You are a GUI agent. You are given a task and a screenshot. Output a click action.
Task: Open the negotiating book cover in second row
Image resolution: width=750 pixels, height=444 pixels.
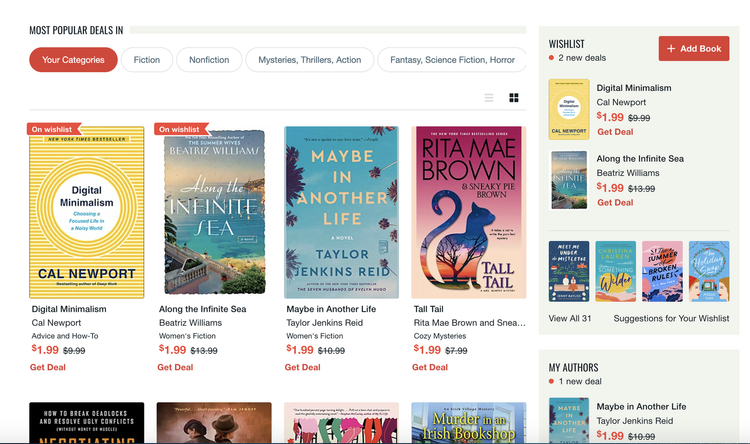[x=87, y=423]
